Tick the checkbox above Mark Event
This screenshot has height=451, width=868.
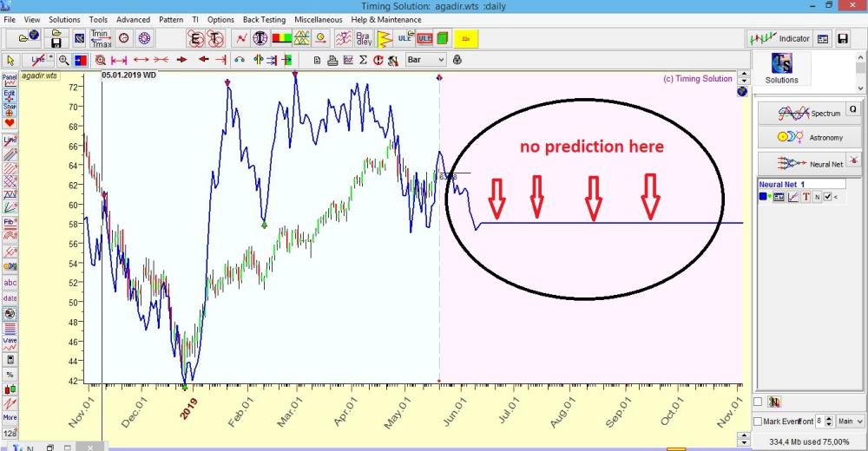(758, 402)
